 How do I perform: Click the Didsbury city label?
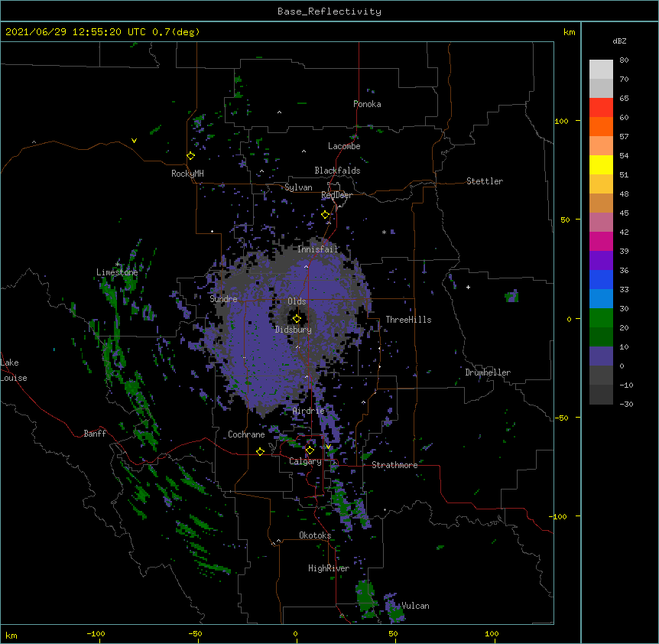(294, 330)
